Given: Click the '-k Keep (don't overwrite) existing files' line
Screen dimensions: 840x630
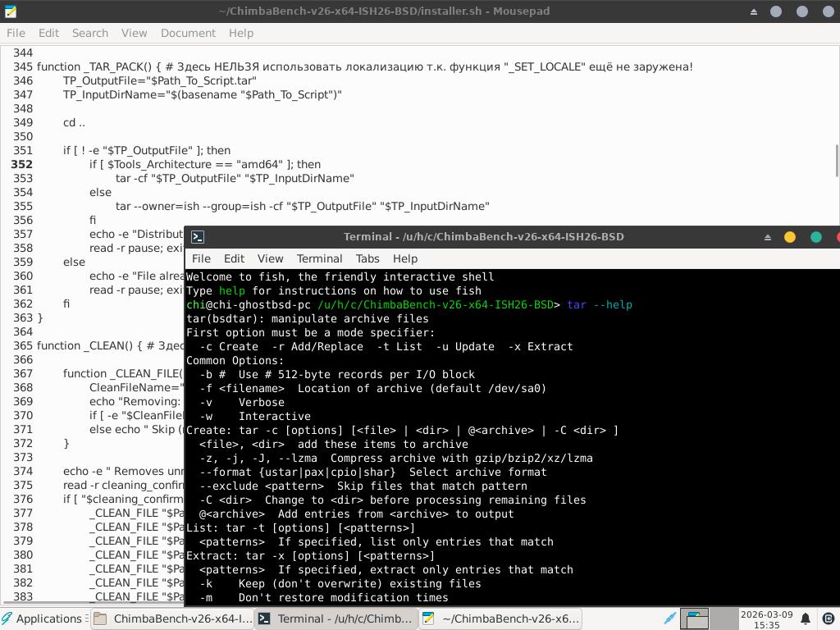Looking at the screenshot, I should [340, 583].
